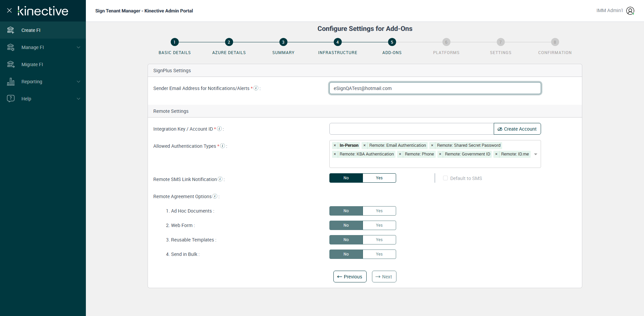Set Remote SMS Link Notification to Yes
The image size is (644, 316).
tap(379, 178)
